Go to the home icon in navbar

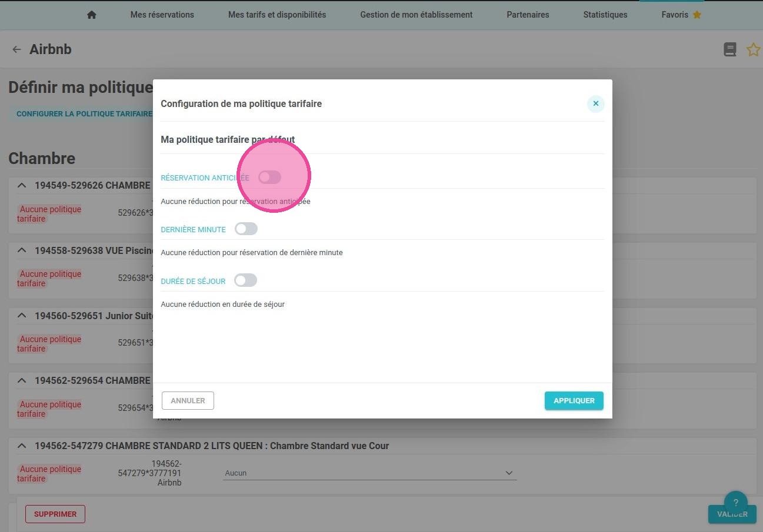tap(91, 15)
